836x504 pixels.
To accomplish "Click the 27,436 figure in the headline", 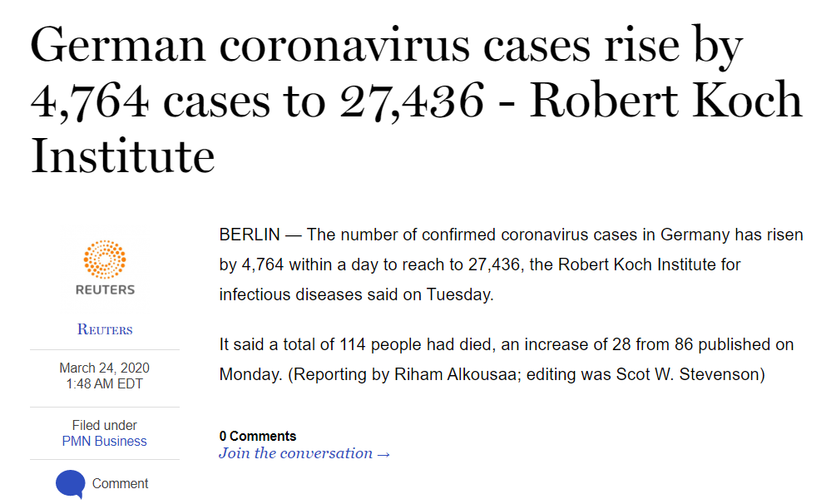I will tap(412, 101).
